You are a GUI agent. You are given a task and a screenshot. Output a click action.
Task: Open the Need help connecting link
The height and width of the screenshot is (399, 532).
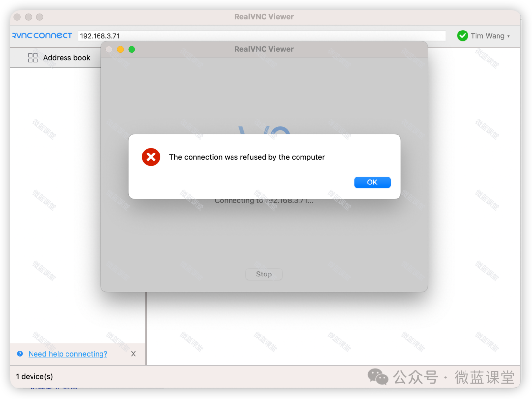tap(68, 354)
